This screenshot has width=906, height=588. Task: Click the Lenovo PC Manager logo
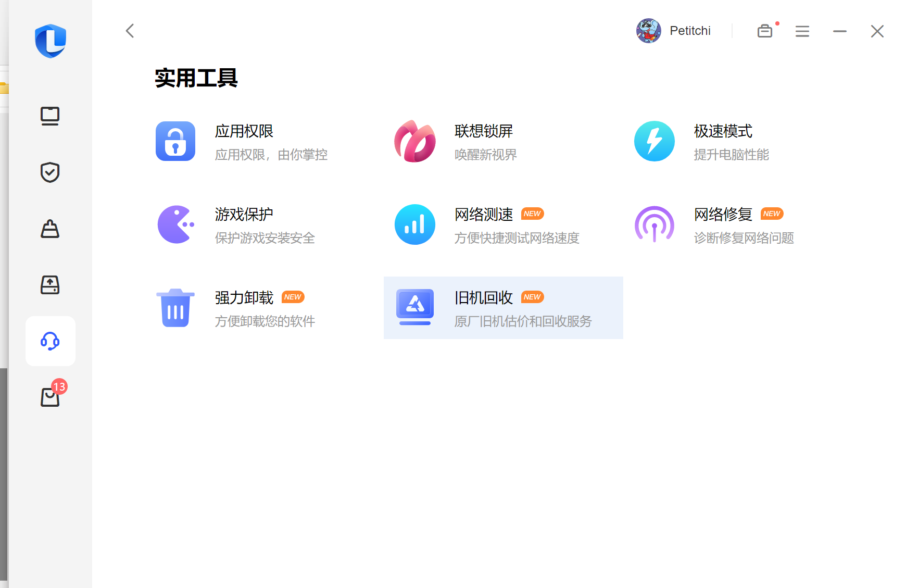pyautogui.click(x=51, y=41)
